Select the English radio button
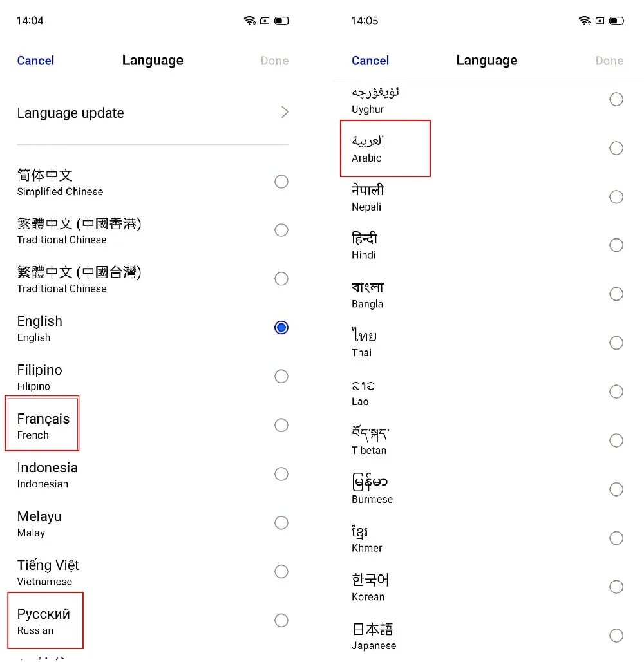Viewport: 644px width, 662px height. click(x=281, y=328)
